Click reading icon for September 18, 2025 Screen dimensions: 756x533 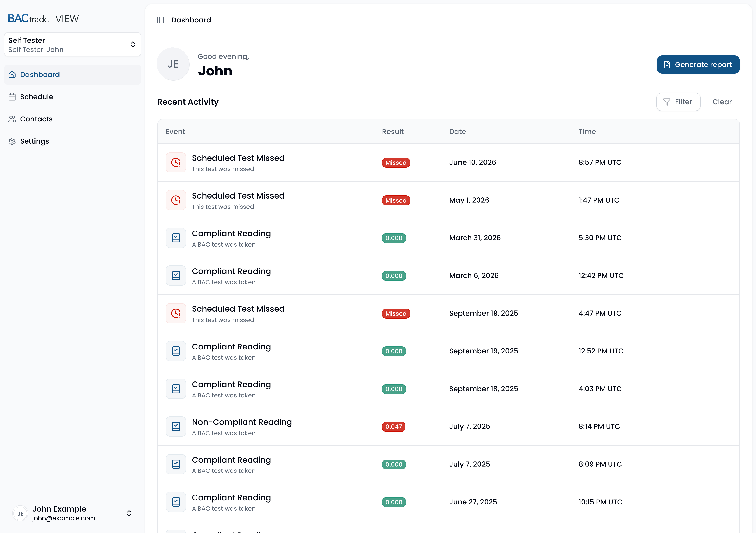point(176,389)
